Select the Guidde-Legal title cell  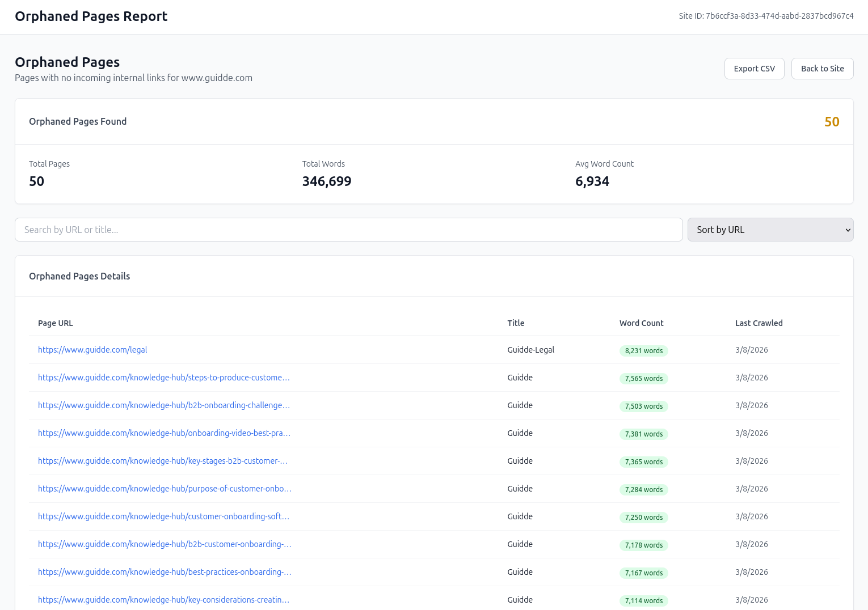click(531, 350)
